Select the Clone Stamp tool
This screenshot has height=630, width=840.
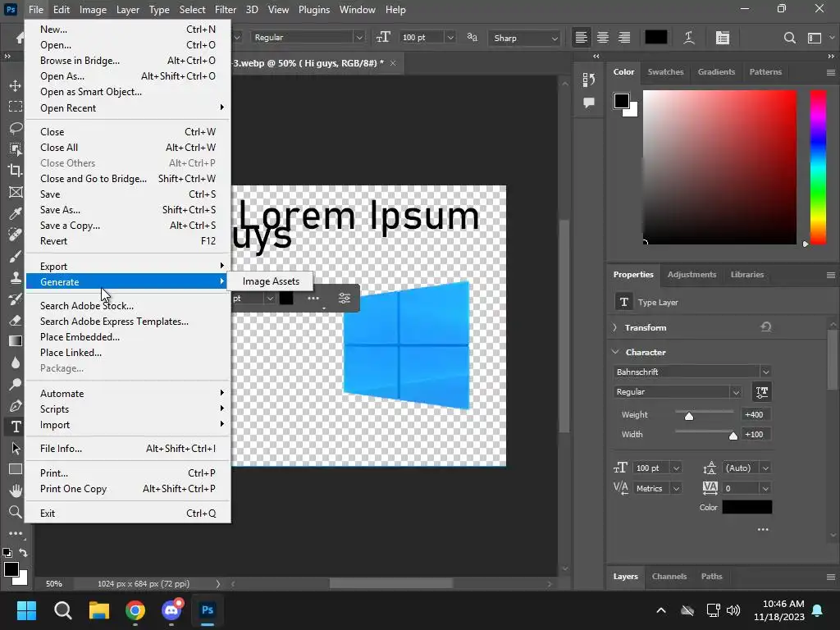coord(16,277)
